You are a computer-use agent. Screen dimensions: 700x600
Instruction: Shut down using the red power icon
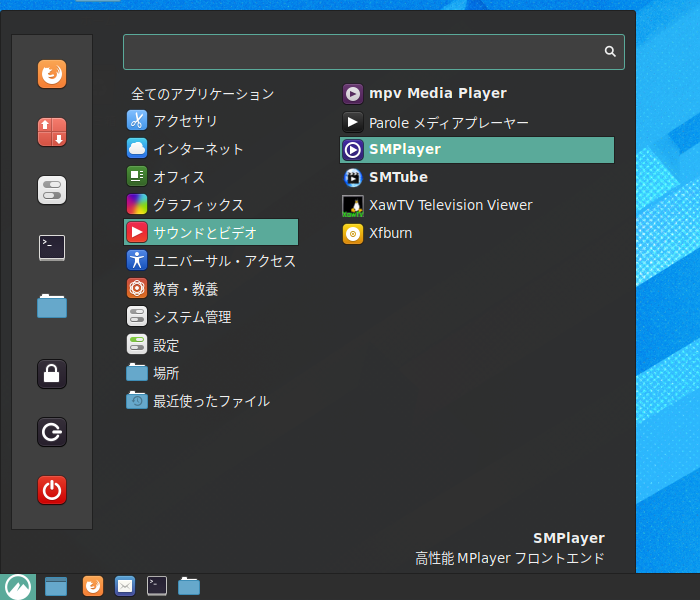tap(52, 490)
